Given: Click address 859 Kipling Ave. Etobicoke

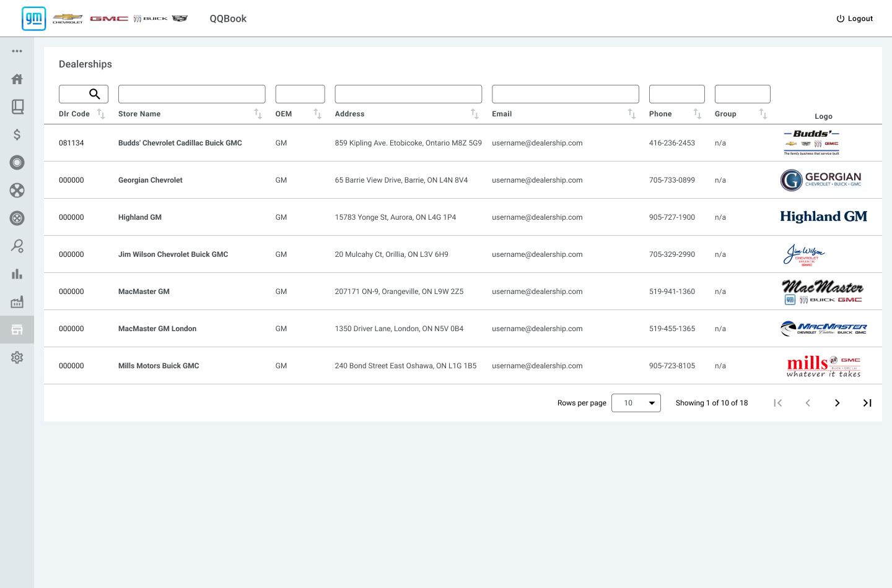Looking at the screenshot, I should click(x=408, y=143).
